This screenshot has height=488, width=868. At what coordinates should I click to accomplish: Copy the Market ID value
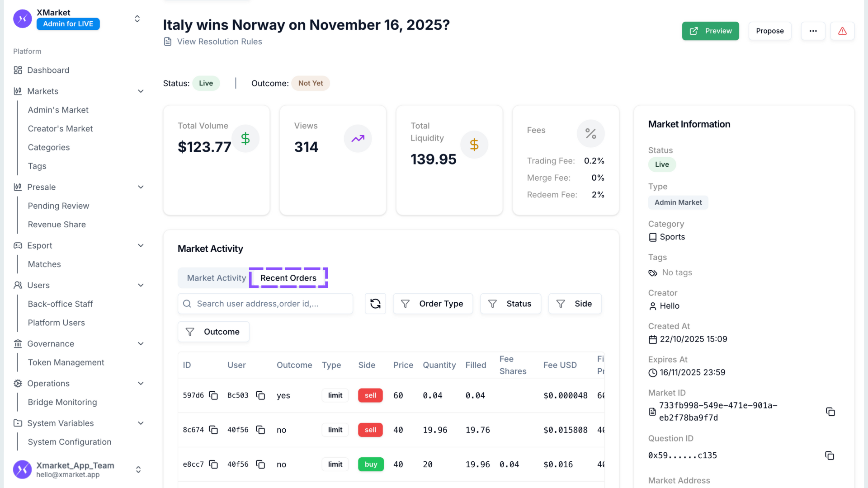tap(830, 412)
